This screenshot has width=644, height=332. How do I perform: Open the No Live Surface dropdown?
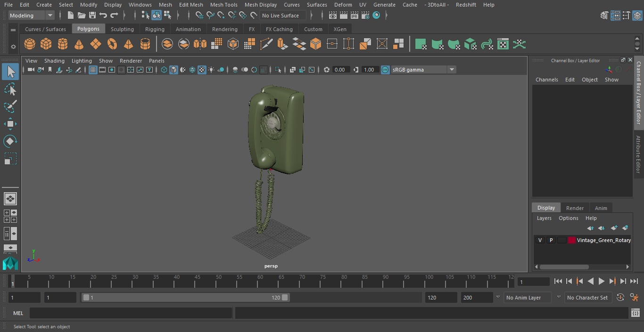(283, 16)
